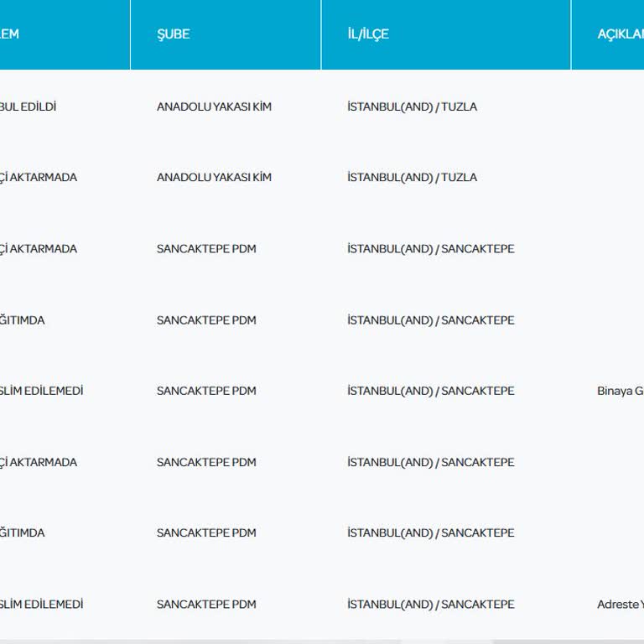Viewport: 644px width, 644px height.
Task: Click İSTANBUL(AND) / SANCAKTEPE in the Adreste Y row
Action: pos(431,605)
